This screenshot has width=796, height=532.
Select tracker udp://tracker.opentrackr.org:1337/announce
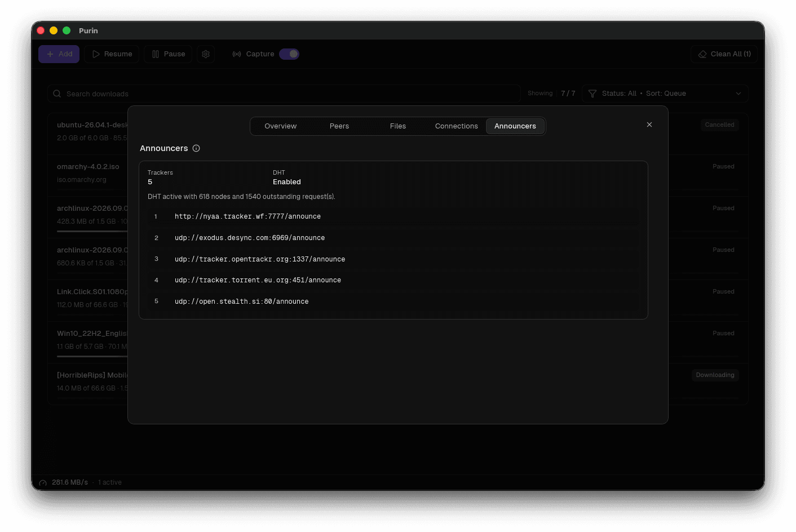pyautogui.click(x=393, y=259)
